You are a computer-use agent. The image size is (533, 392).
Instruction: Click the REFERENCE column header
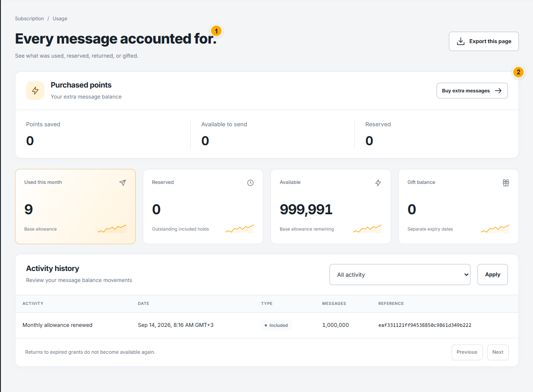(x=391, y=304)
